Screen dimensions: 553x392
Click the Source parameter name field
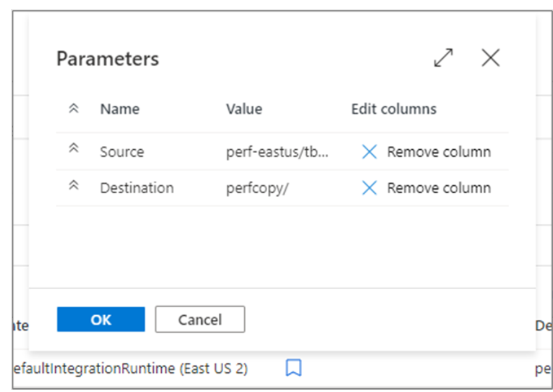[122, 151]
